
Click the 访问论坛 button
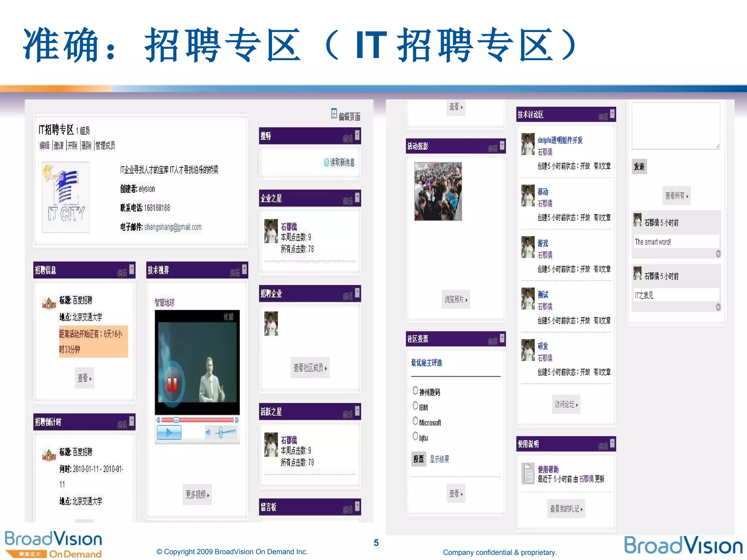(566, 404)
